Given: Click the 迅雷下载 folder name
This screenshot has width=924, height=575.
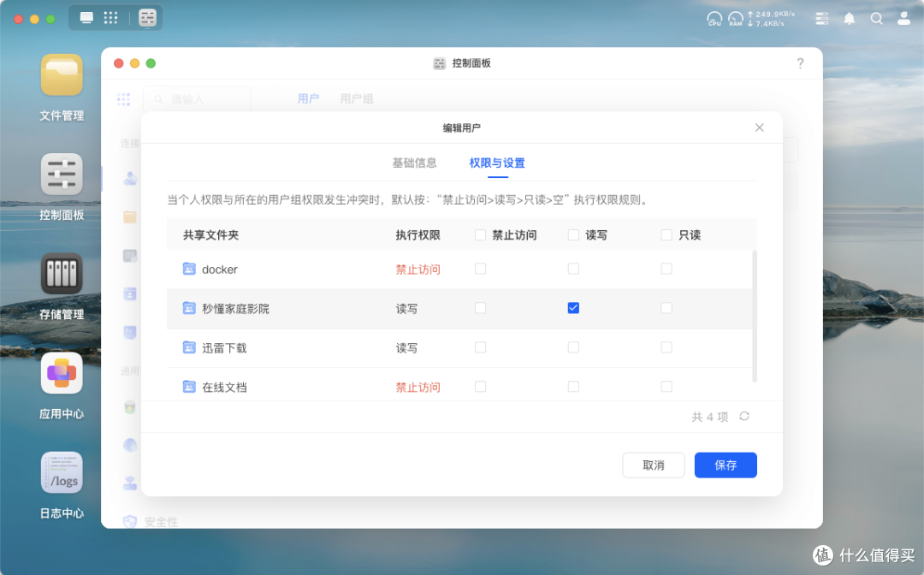Looking at the screenshot, I should pos(224,348).
